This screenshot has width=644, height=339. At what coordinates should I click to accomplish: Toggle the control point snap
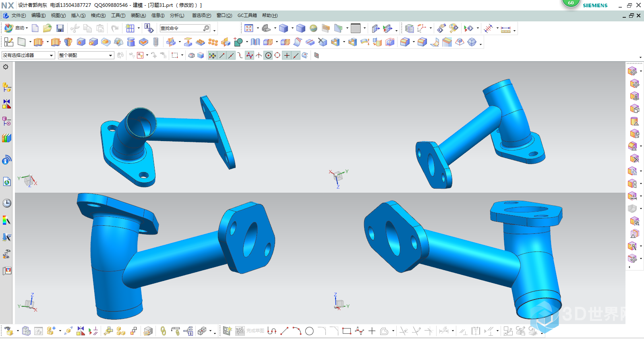coord(240,55)
